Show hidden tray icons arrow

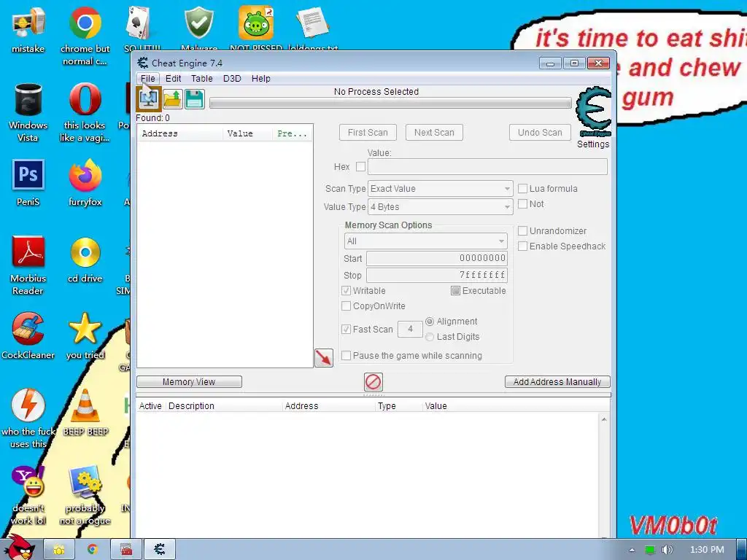(632, 550)
